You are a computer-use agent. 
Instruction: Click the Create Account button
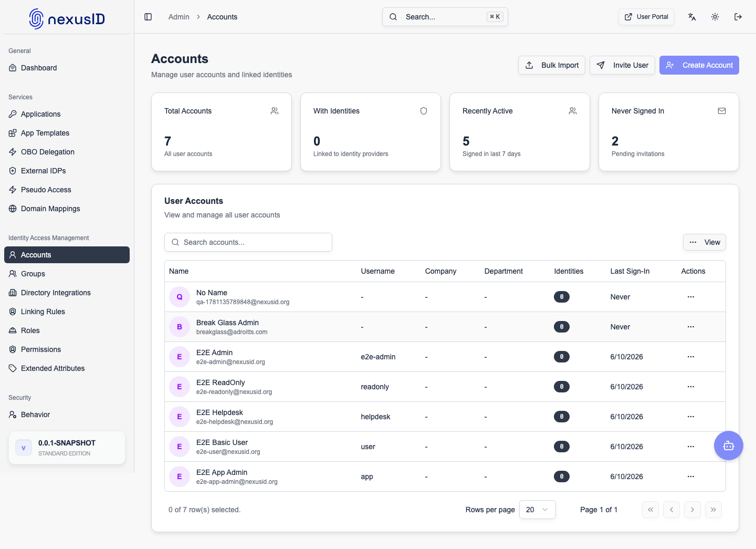point(699,65)
